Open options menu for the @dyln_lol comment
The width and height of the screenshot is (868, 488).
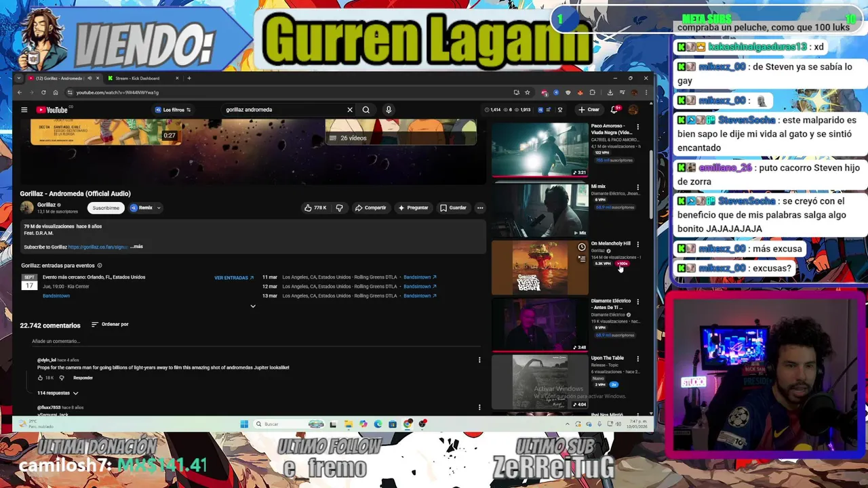click(479, 360)
